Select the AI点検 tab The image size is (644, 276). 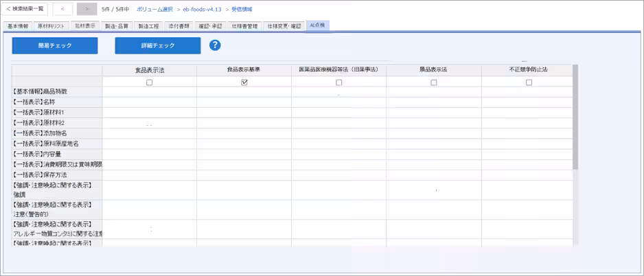coord(318,25)
